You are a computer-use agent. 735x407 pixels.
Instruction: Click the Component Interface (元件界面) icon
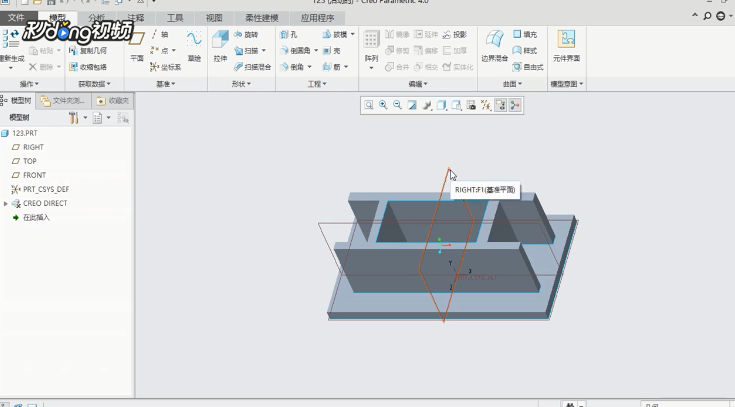(x=566, y=39)
